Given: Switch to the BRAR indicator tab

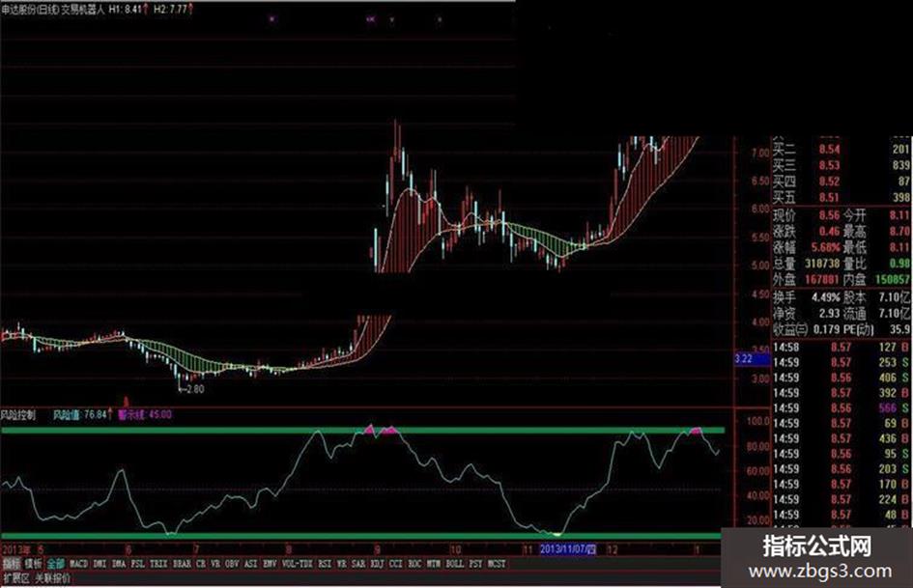Looking at the screenshot, I should [x=182, y=564].
